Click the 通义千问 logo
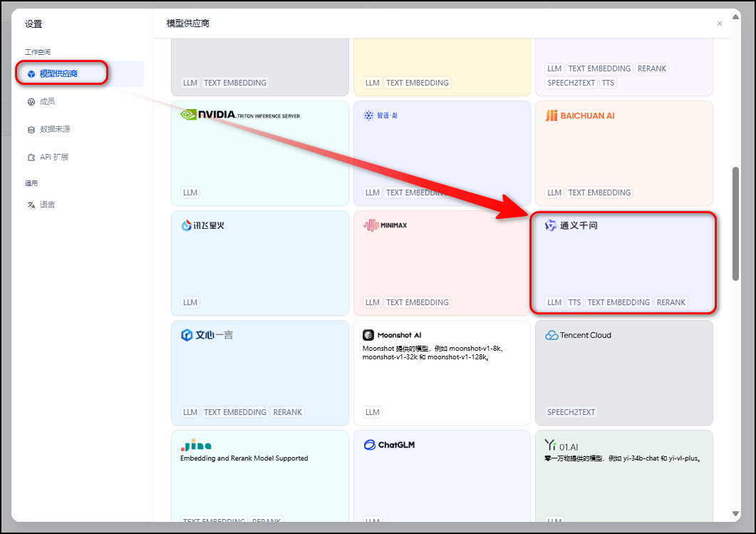Image resolution: width=756 pixels, height=534 pixels. pos(571,225)
